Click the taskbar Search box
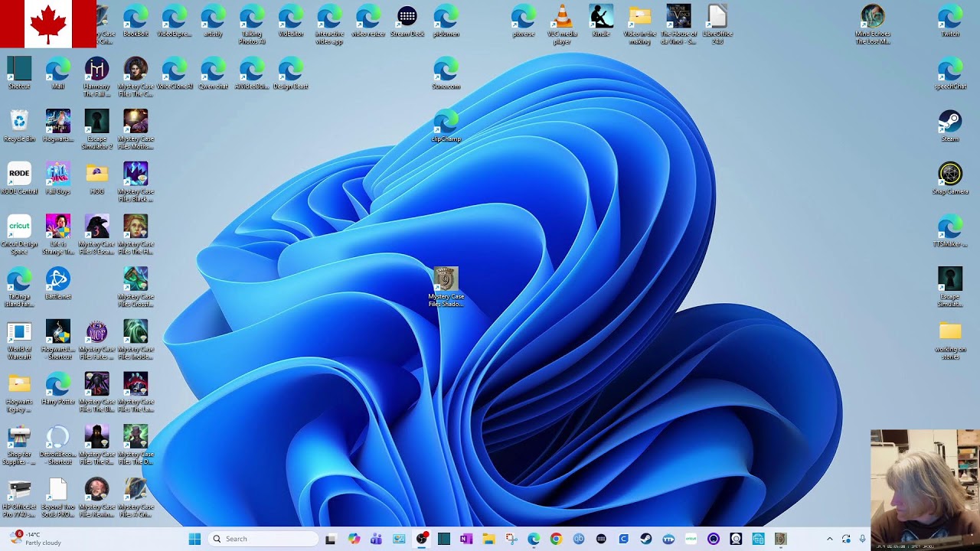This screenshot has width=980, height=551. 263,539
